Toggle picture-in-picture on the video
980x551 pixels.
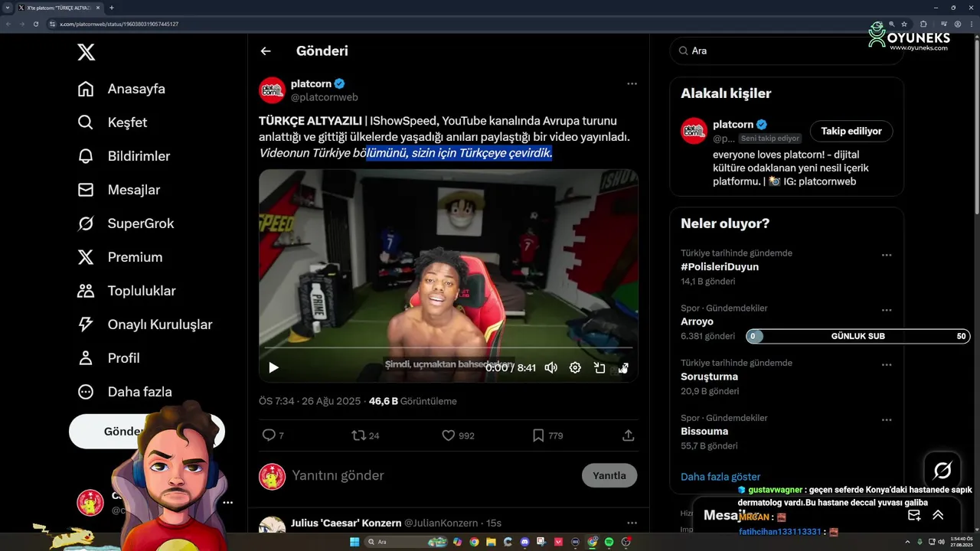click(x=599, y=368)
